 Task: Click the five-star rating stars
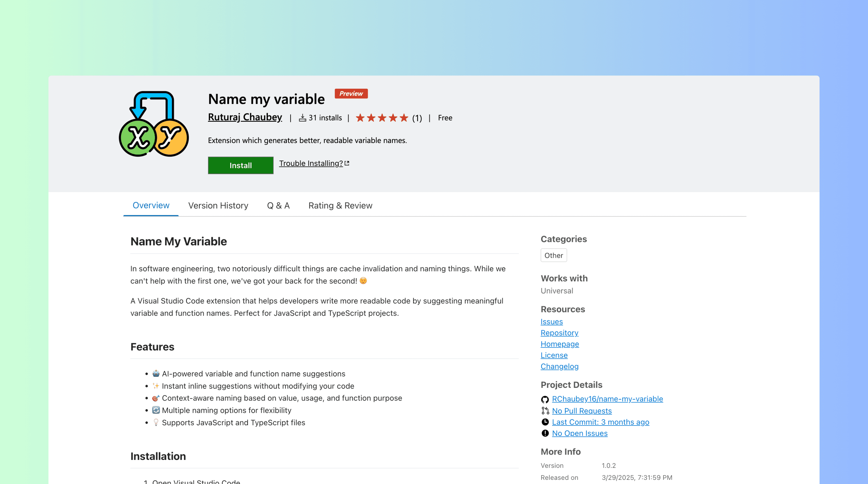(x=382, y=118)
